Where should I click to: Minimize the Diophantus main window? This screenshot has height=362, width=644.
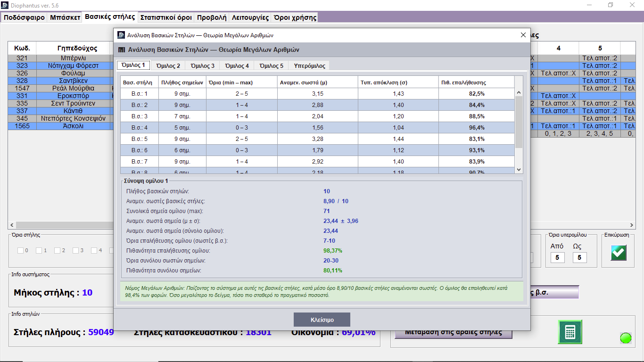click(589, 5)
